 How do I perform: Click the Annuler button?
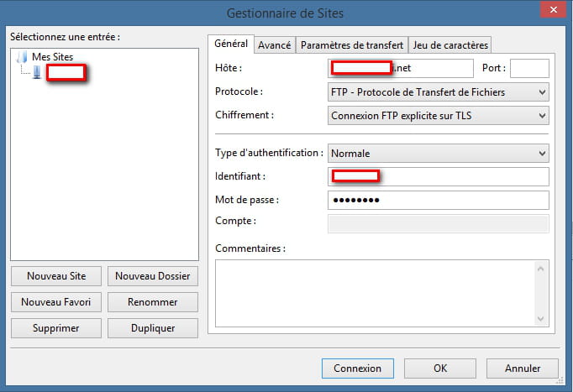tap(523, 368)
